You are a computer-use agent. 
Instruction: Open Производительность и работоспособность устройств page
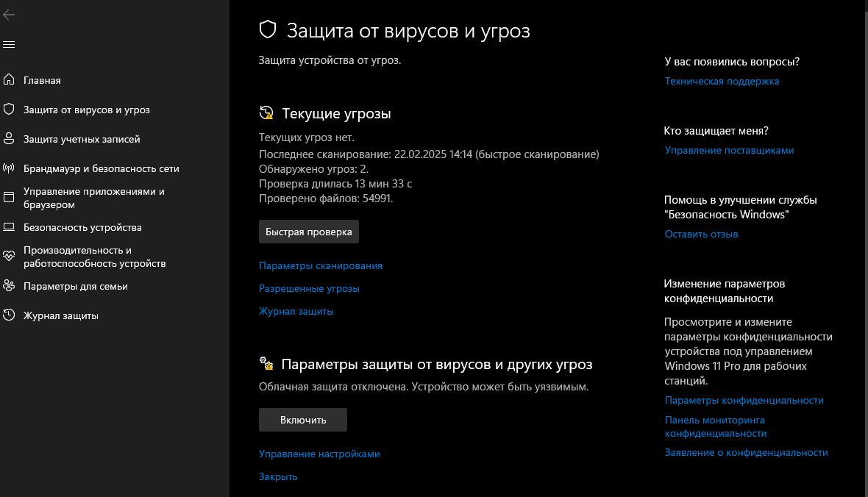click(94, 257)
